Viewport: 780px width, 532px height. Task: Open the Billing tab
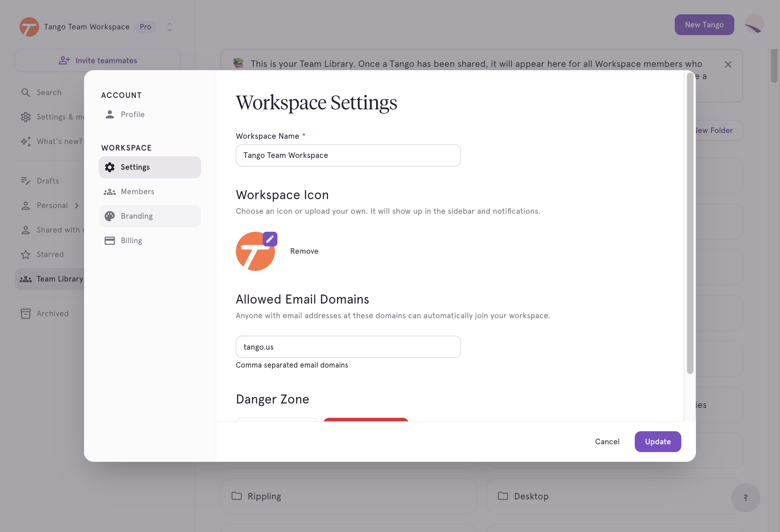click(150, 241)
